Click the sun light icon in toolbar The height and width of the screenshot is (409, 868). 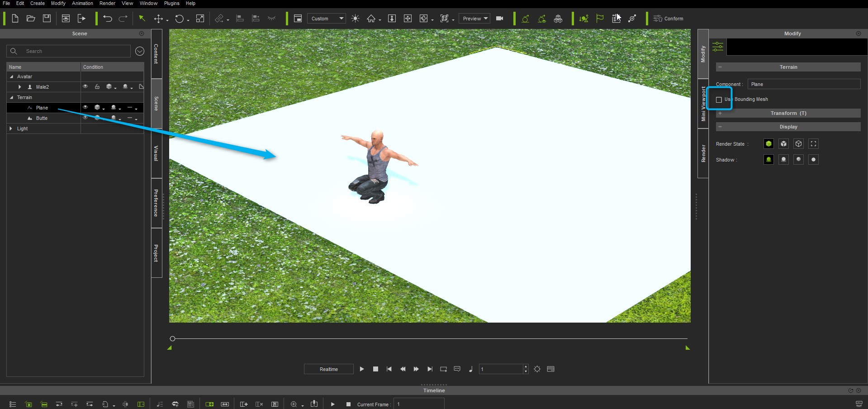pyautogui.click(x=356, y=19)
